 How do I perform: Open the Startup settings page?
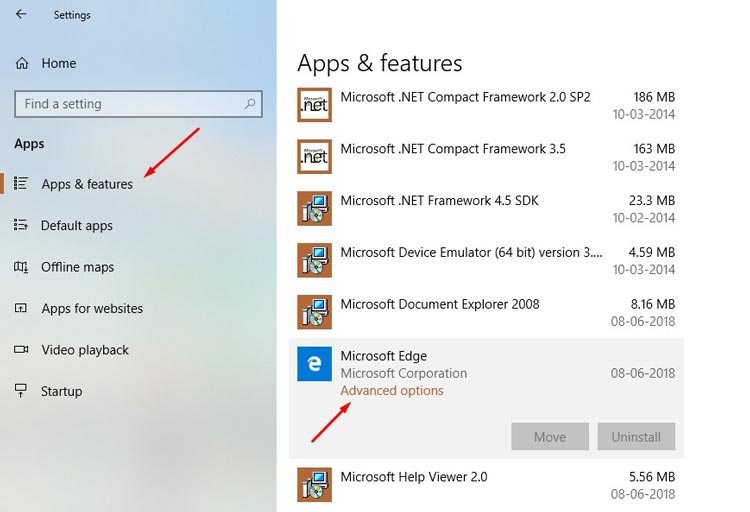click(61, 391)
